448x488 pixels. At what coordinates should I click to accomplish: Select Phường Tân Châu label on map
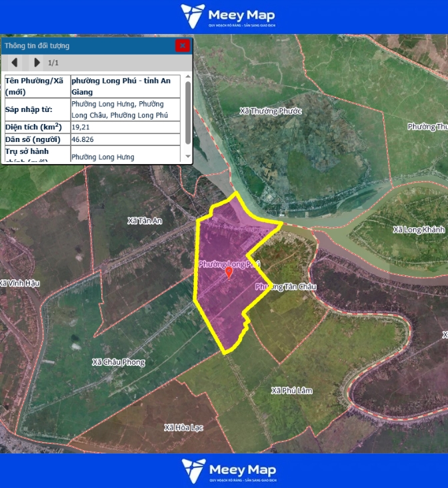click(x=285, y=287)
